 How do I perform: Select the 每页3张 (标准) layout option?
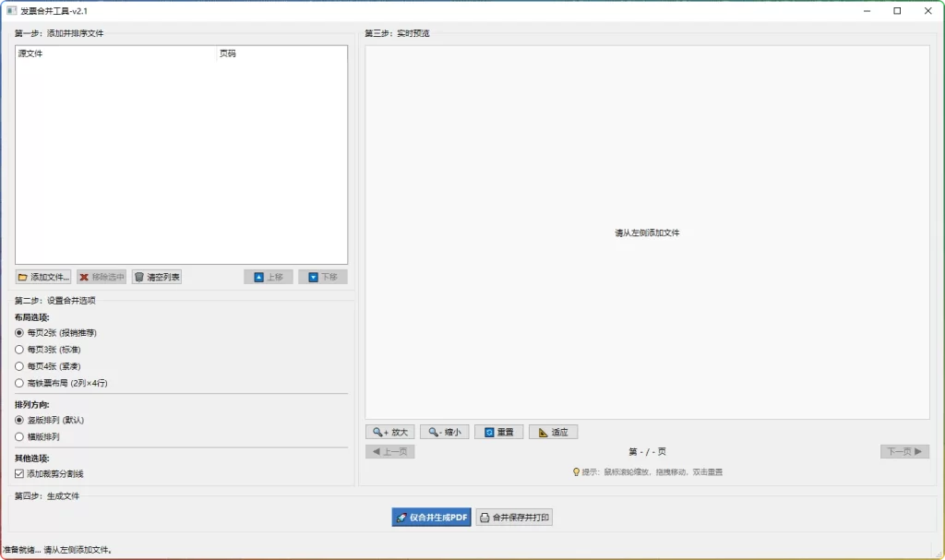[19, 350]
